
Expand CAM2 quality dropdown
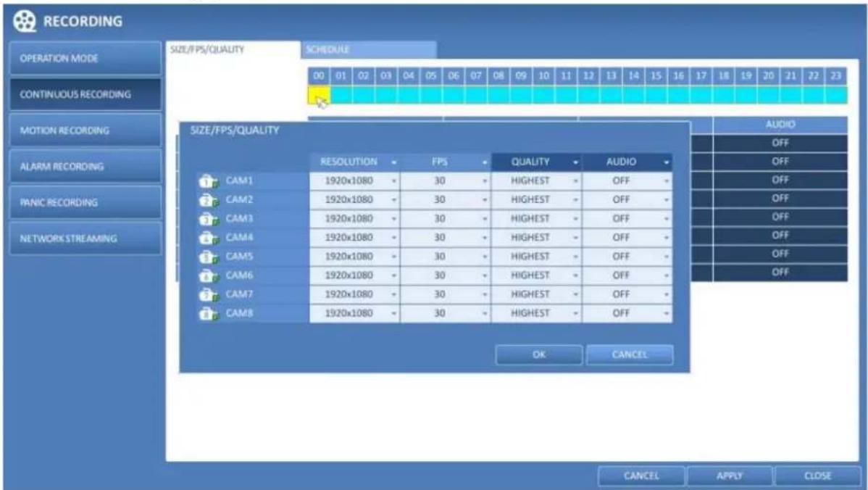coord(536,200)
